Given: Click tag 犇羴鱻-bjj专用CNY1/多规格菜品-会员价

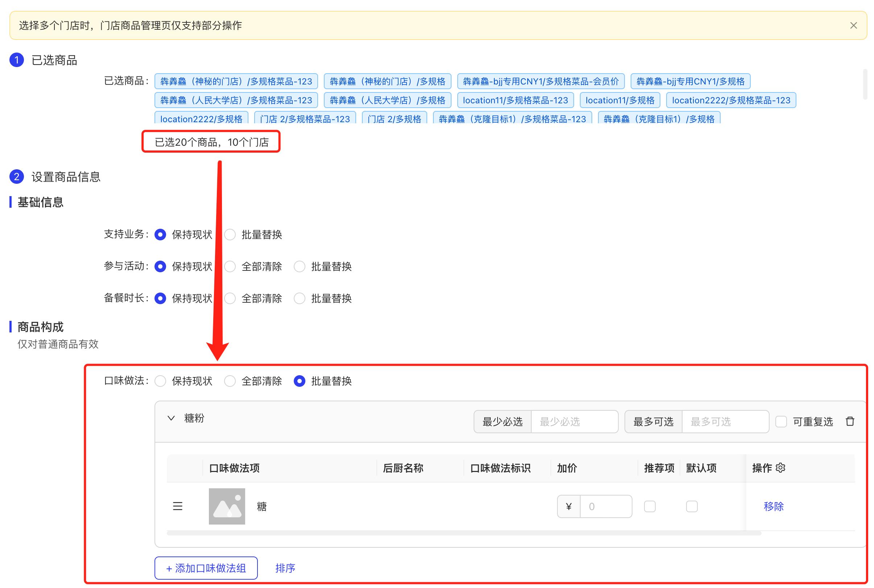Looking at the screenshot, I should (540, 81).
